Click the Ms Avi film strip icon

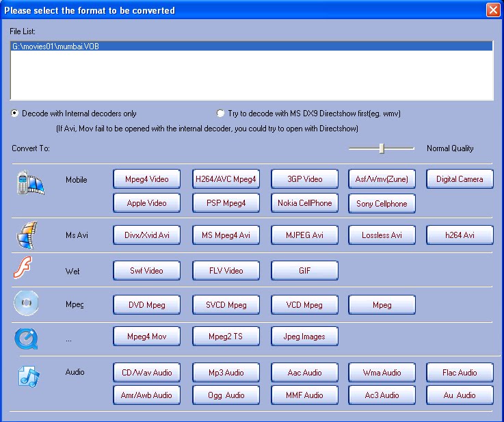click(27, 235)
